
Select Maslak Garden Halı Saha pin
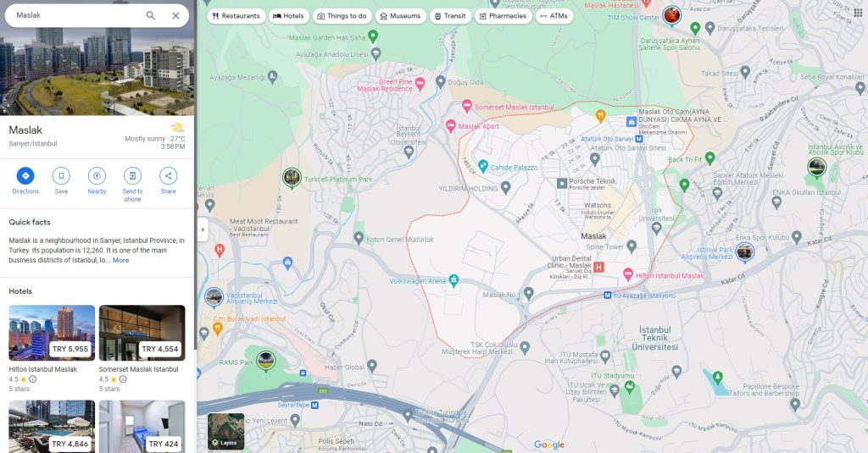pyautogui.click(x=373, y=36)
